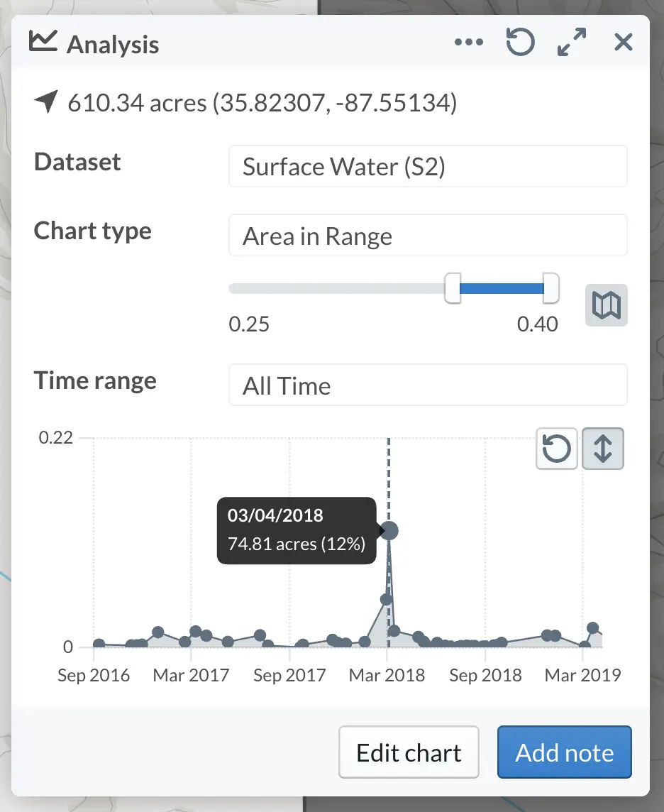Close the Analysis panel

point(624,42)
